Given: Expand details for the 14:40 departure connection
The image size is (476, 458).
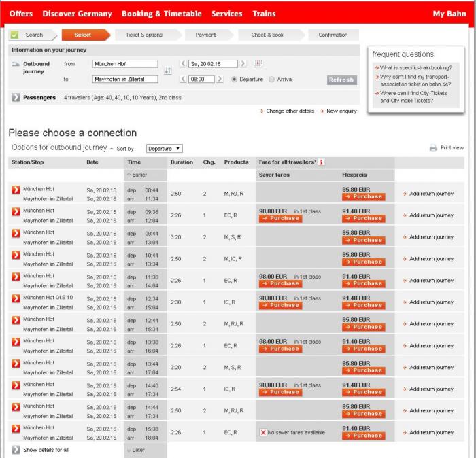Looking at the screenshot, I should point(16,385).
